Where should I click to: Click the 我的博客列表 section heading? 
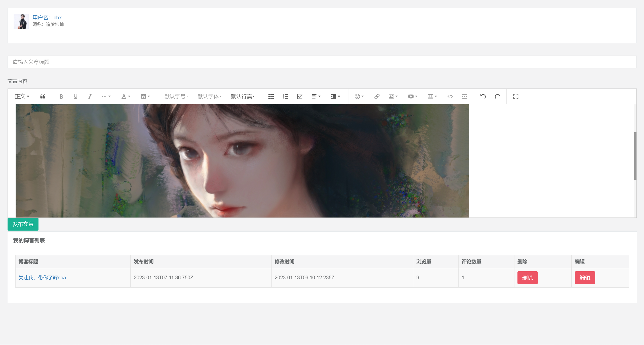tap(29, 240)
